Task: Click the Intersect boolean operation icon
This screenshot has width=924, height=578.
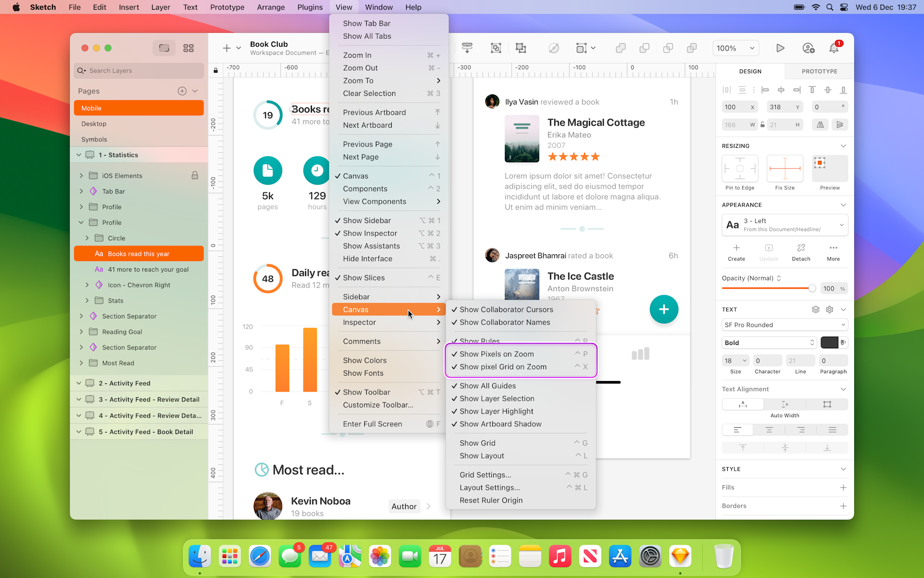Action: click(668, 48)
